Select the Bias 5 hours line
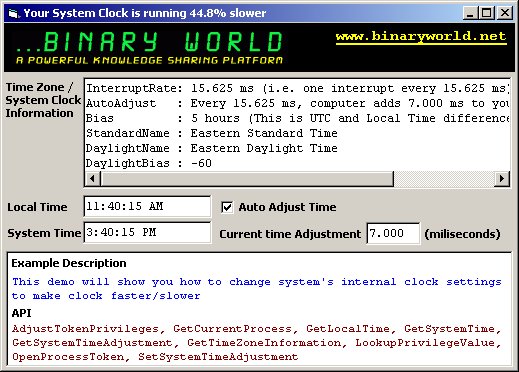This screenshot has height=372, width=519. pyautogui.click(x=298, y=118)
